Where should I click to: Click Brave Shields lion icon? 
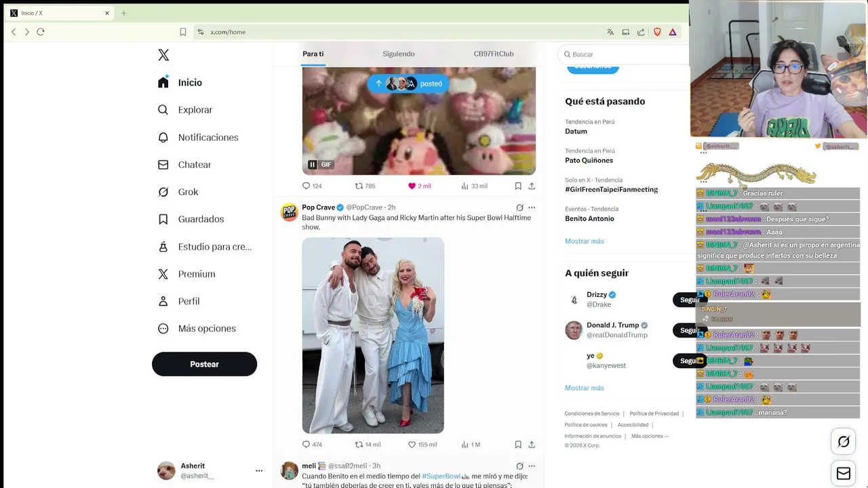(657, 32)
